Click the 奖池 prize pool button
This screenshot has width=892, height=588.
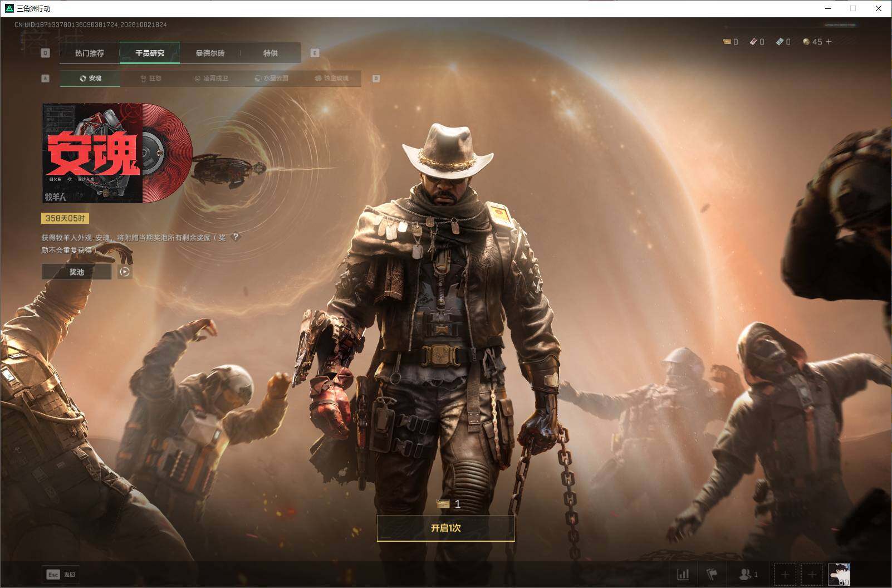pos(77,272)
